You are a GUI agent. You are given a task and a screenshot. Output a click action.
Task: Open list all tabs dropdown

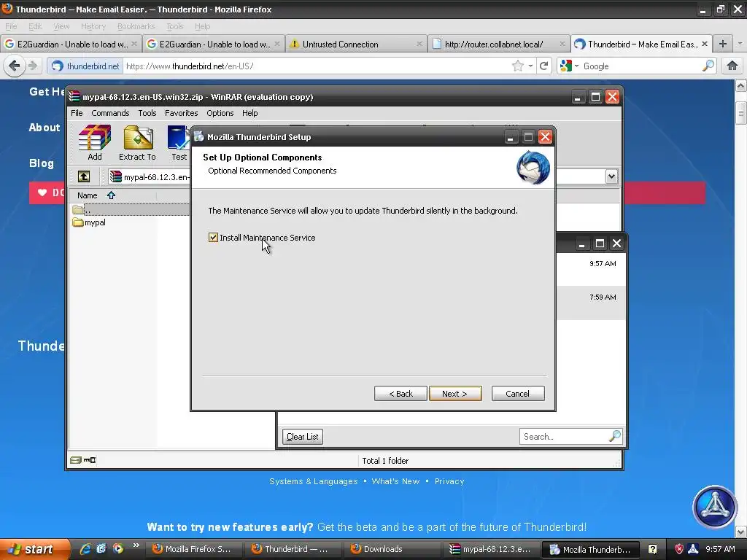[740, 44]
